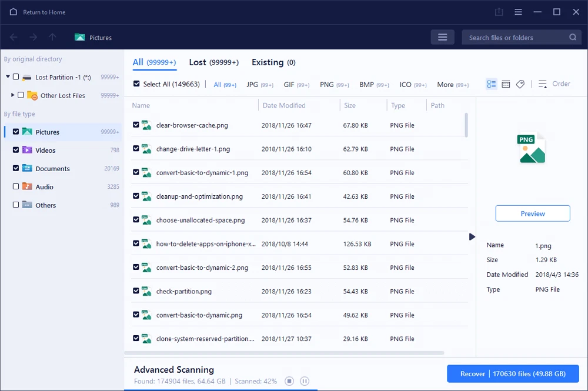Filter by PNG format
This screenshot has width=588, height=391.
(x=335, y=85)
